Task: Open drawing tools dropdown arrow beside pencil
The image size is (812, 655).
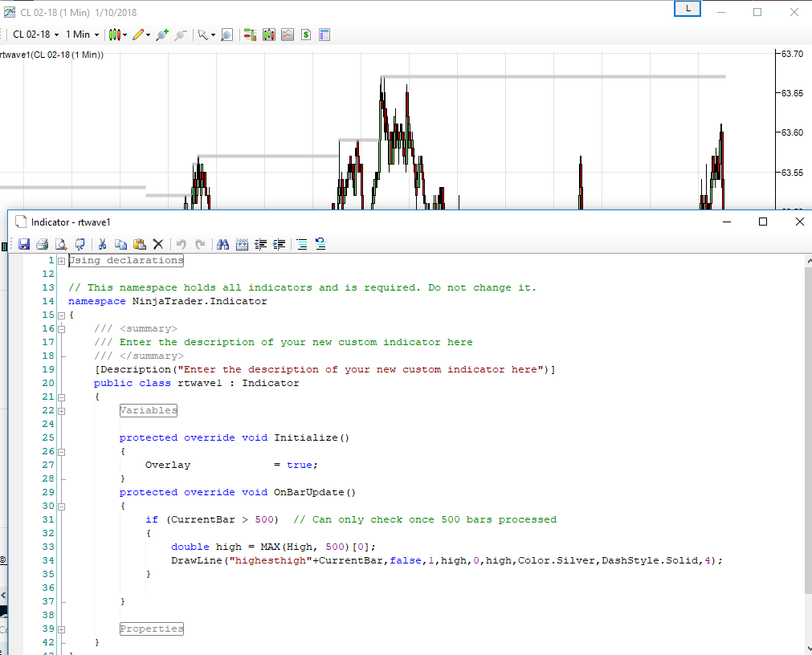Action: (148, 35)
